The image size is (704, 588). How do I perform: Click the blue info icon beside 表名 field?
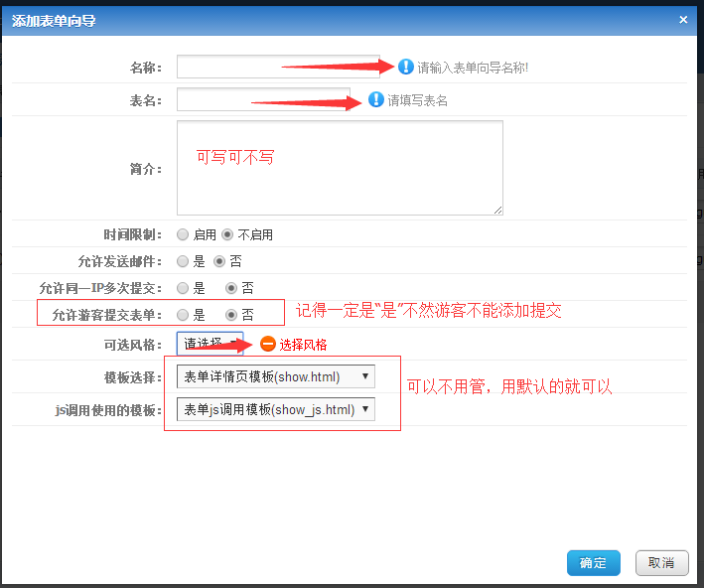coord(375,99)
